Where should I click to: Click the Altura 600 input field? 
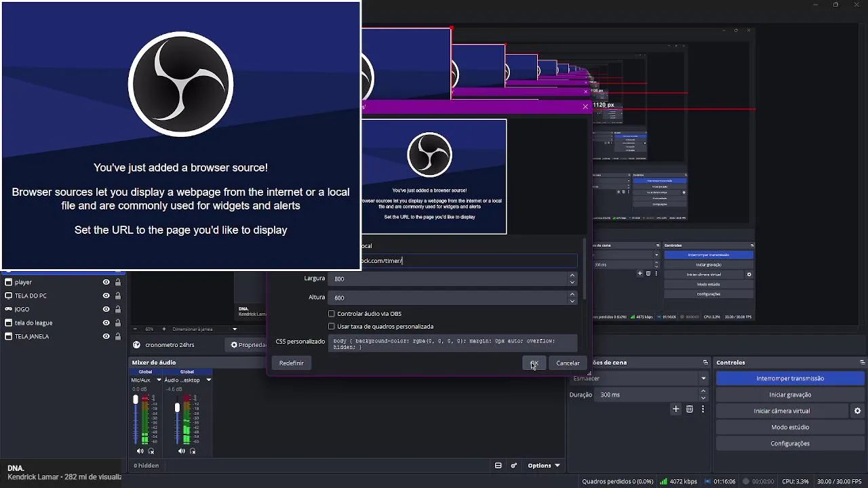click(448, 298)
